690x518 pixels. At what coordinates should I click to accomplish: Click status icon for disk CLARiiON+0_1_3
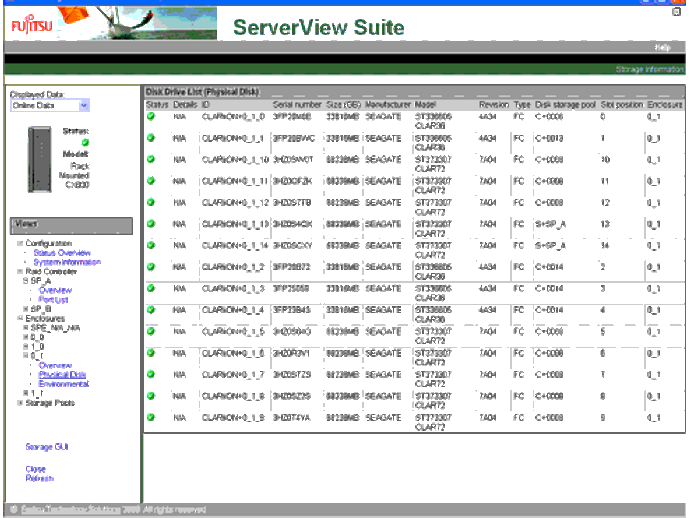click(151, 289)
